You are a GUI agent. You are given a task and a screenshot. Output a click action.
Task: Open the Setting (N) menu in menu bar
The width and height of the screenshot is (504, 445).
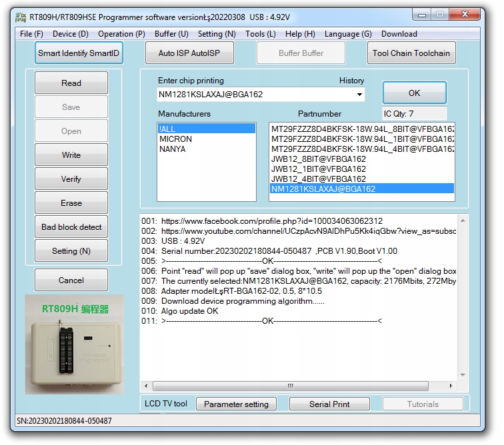click(217, 34)
